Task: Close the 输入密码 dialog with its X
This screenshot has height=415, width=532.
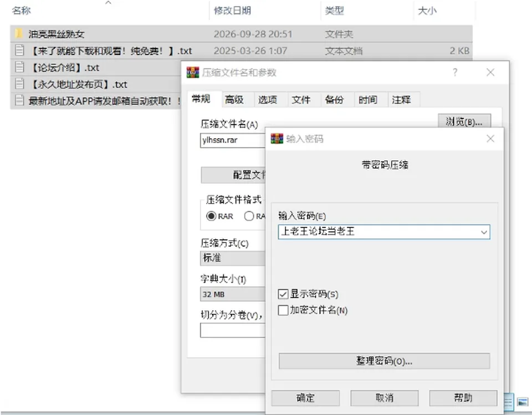Action: (490, 139)
